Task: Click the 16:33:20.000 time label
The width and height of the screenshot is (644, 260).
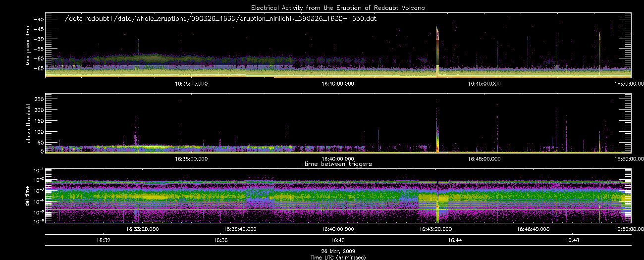Action: point(142,229)
